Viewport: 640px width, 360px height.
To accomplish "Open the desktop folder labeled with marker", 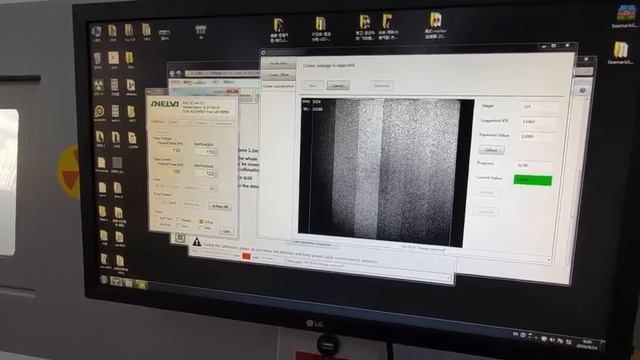I will [436, 24].
